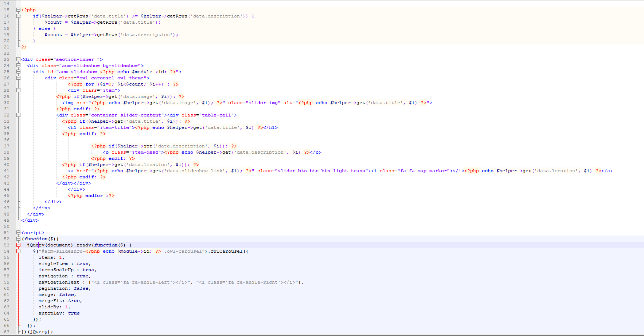This screenshot has width=644, height=336.
Task: Collapse the acm-slideshow bg-slideshow div fold, line 24
Action: (18, 66)
